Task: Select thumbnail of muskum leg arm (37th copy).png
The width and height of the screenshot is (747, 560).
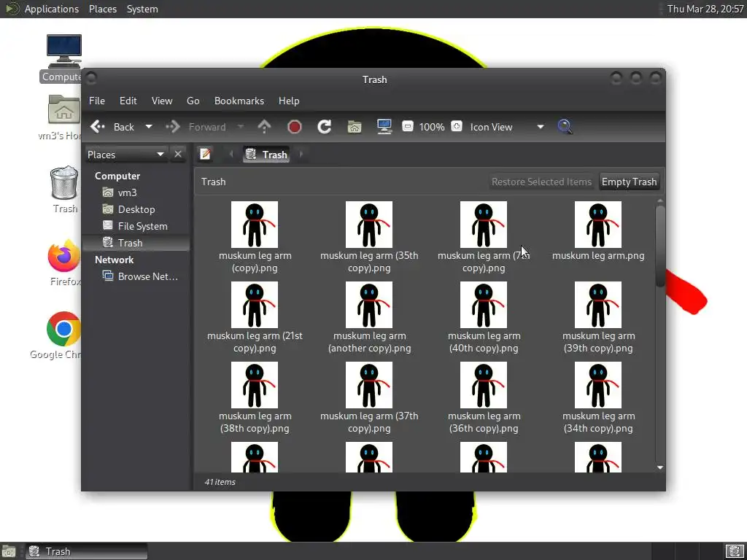Action: tap(369, 385)
